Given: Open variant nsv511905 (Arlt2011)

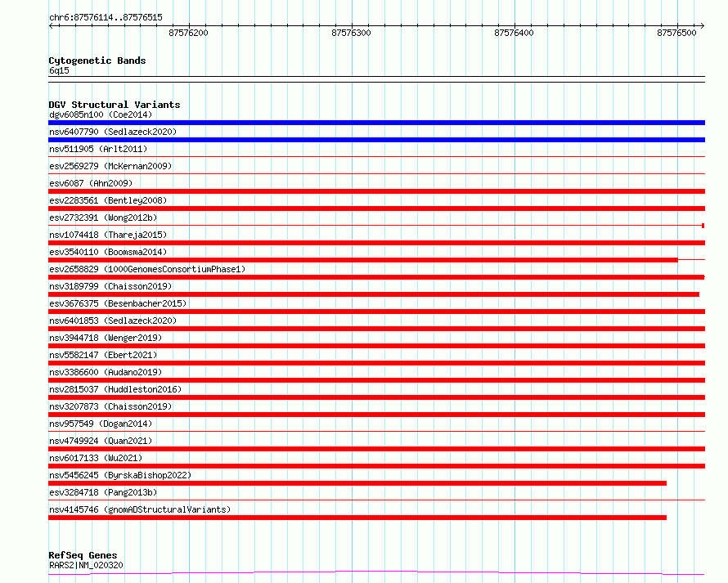Looking at the screenshot, I should click(x=98, y=149).
